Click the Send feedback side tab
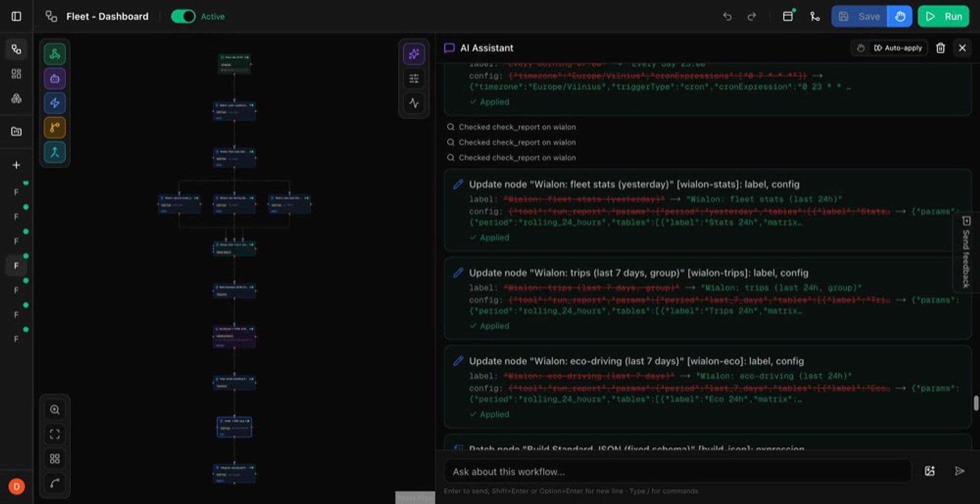Viewport: 980px width, 504px height. [x=966, y=252]
